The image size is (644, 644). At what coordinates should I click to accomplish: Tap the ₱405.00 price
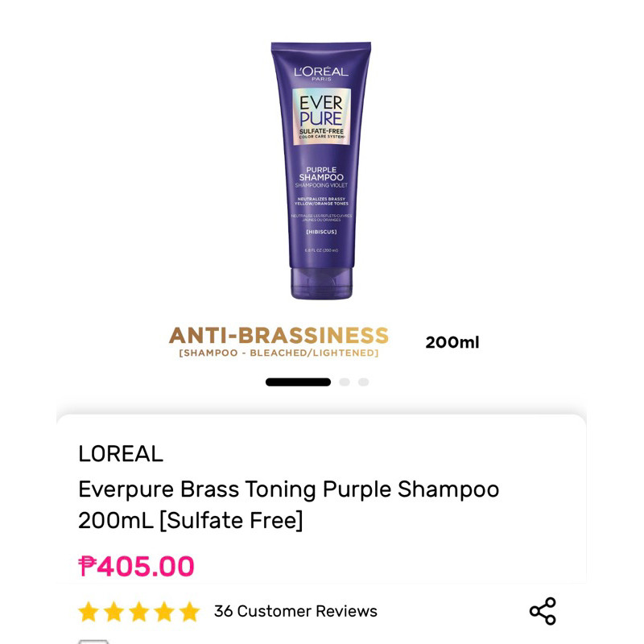coord(136,566)
